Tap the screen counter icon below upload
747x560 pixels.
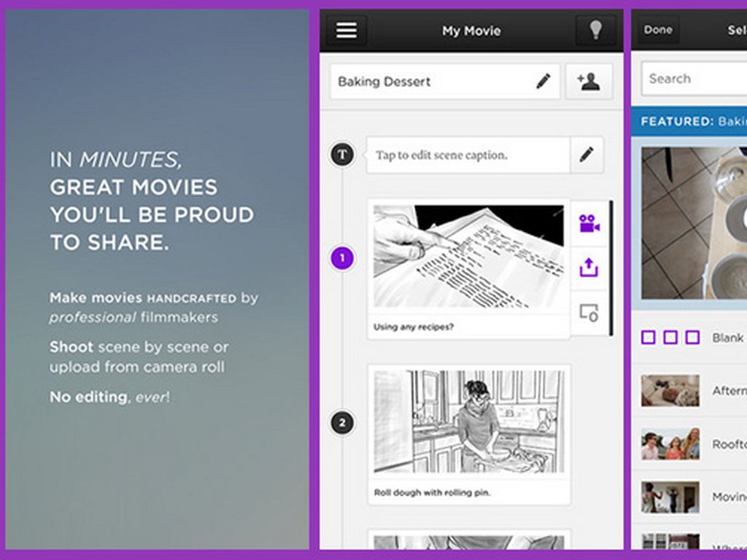[589, 313]
